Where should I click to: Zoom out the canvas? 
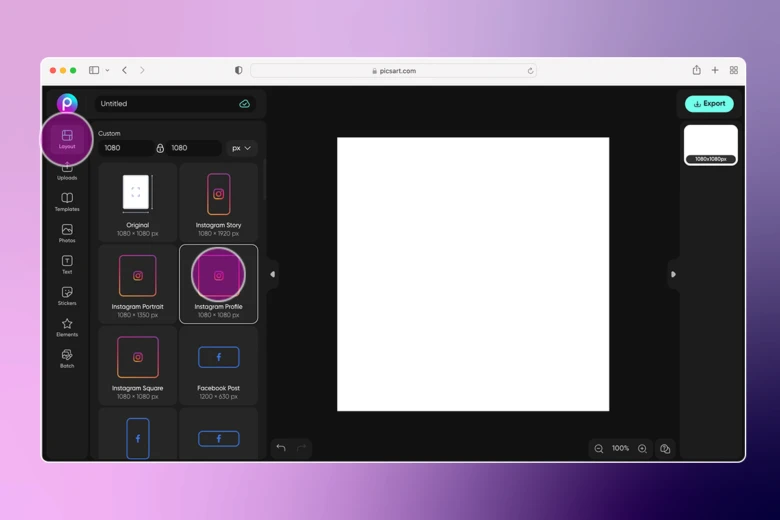tap(599, 449)
